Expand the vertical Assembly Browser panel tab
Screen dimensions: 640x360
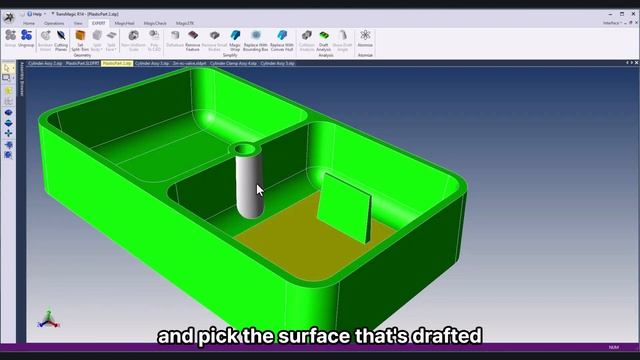point(22,80)
